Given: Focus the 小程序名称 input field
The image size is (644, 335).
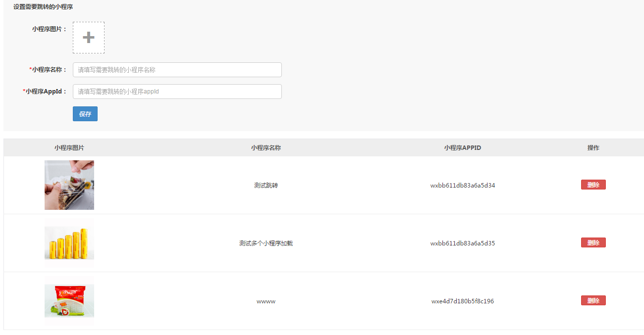Looking at the screenshot, I should click(x=177, y=70).
